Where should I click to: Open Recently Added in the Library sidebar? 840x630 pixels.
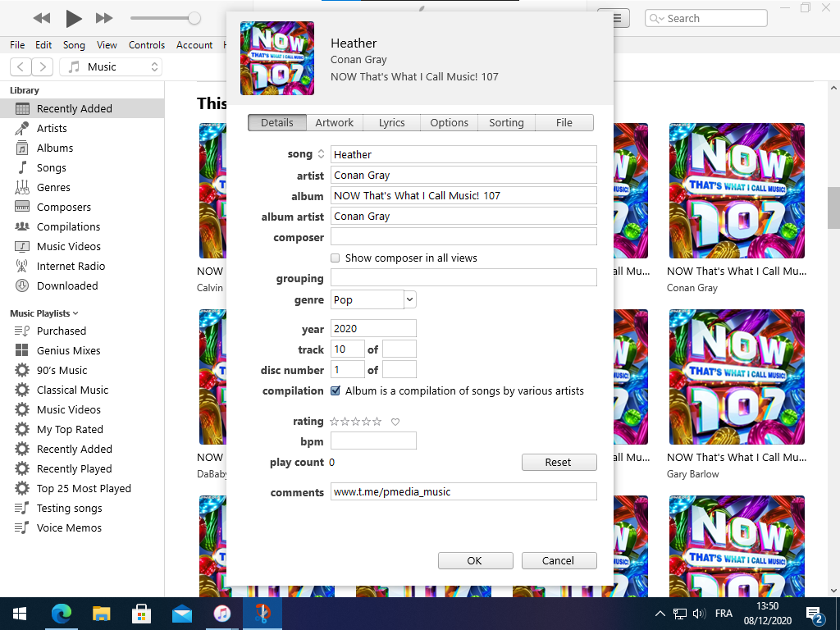pyautogui.click(x=82, y=108)
